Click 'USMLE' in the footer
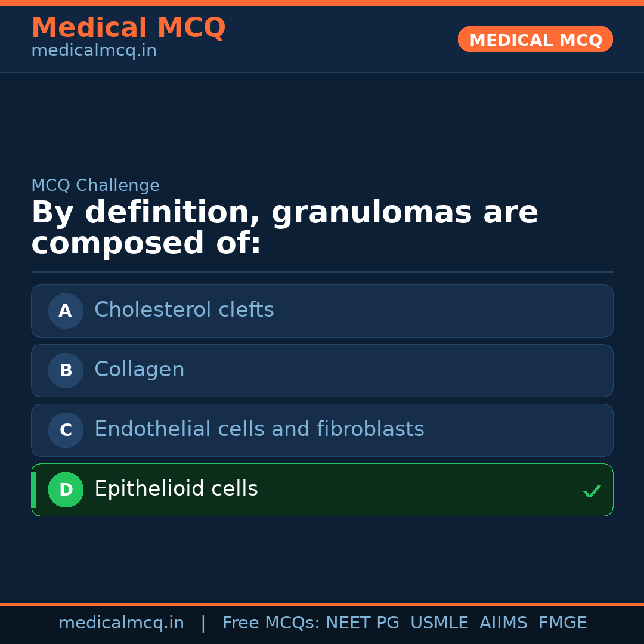644x644 pixels. 439,623
